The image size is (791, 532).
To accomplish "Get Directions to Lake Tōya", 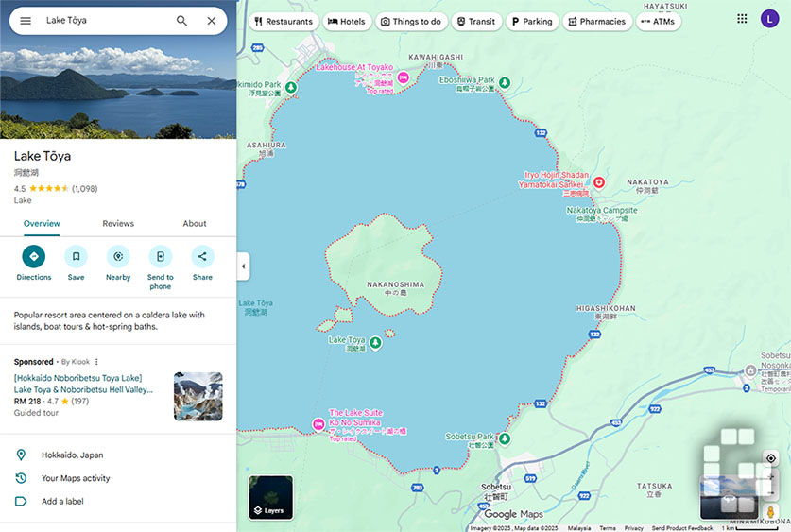I will tap(34, 257).
